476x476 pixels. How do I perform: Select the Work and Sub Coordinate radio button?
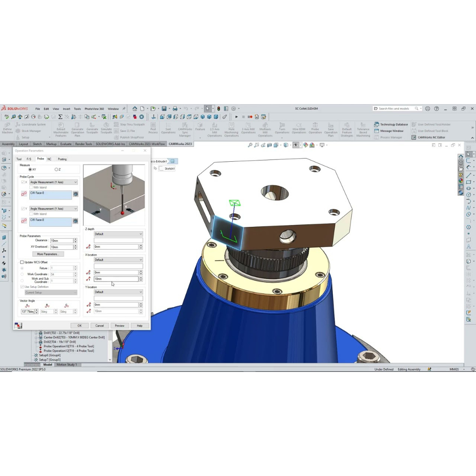[22, 280]
